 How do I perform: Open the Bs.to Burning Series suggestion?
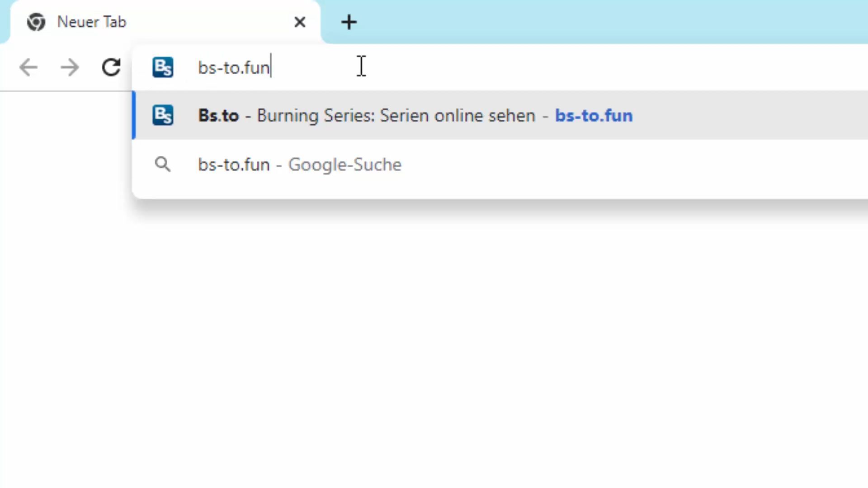500,115
